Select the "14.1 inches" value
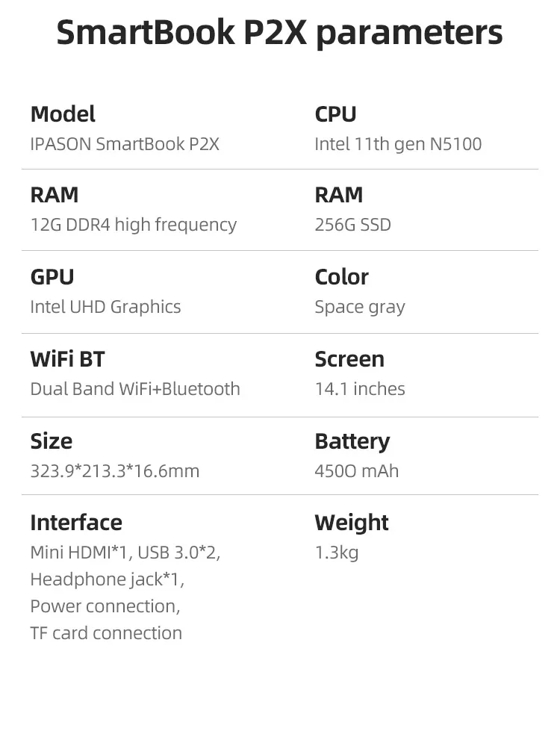The image size is (560, 737). click(x=360, y=389)
